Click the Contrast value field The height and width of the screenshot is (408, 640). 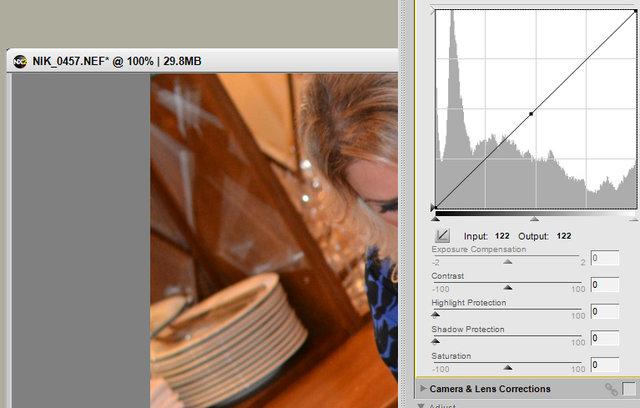pos(604,284)
